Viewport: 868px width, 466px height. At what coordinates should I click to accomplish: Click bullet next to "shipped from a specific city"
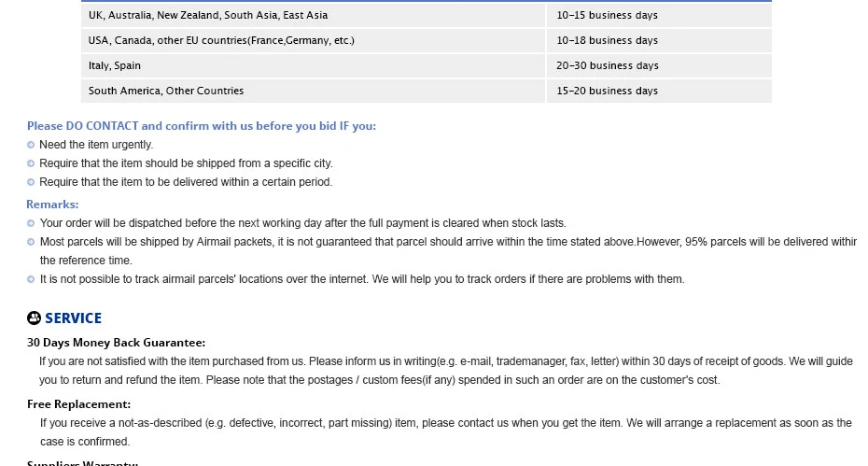(x=31, y=163)
